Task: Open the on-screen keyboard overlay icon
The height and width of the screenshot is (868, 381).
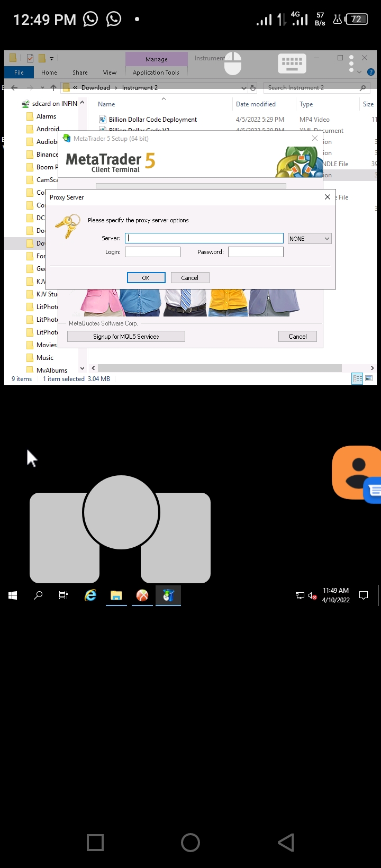Action: pos(292,64)
